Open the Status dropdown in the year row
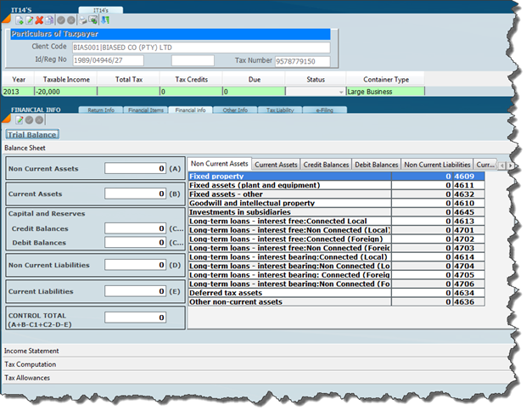This screenshot has height=416, width=532. pyautogui.click(x=341, y=91)
